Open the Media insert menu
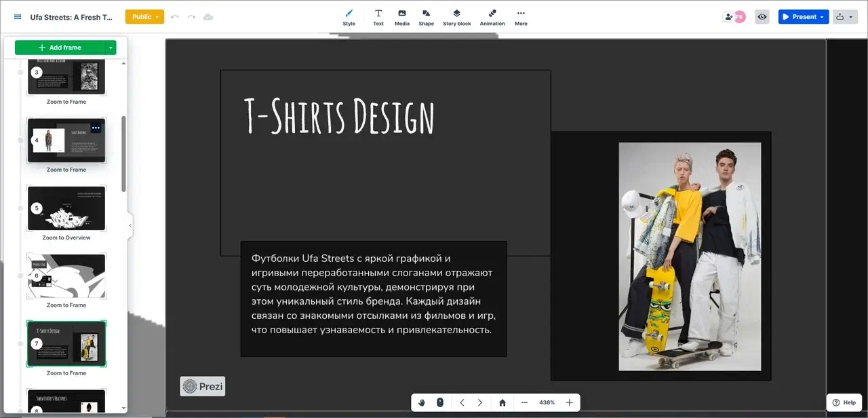This screenshot has width=868, height=418. (402, 17)
